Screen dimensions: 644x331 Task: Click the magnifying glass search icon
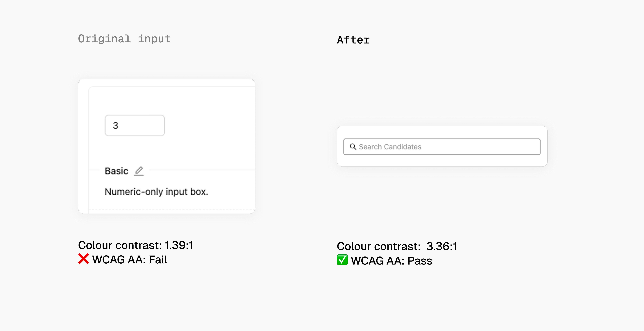(353, 147)
